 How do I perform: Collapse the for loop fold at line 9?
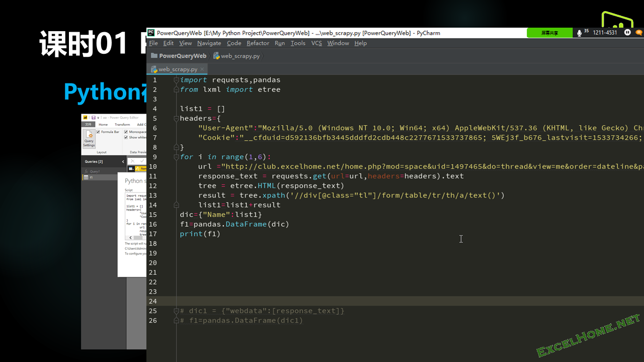(x=176, y=157)
